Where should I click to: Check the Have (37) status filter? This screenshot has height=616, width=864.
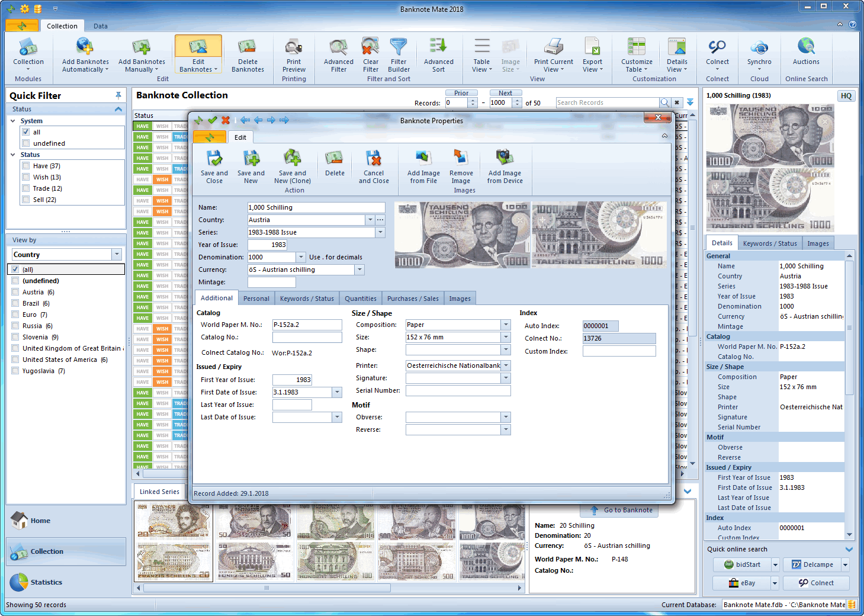point(26,166)
